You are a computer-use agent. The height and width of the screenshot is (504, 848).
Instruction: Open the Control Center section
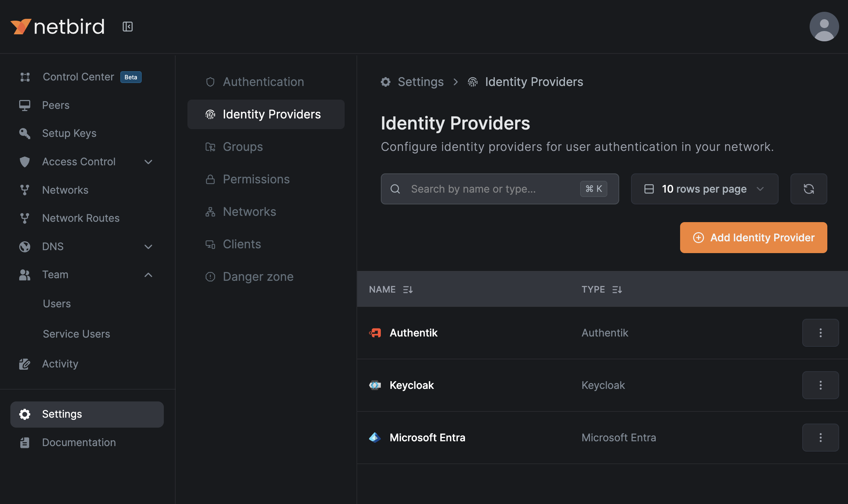point(78,77)
